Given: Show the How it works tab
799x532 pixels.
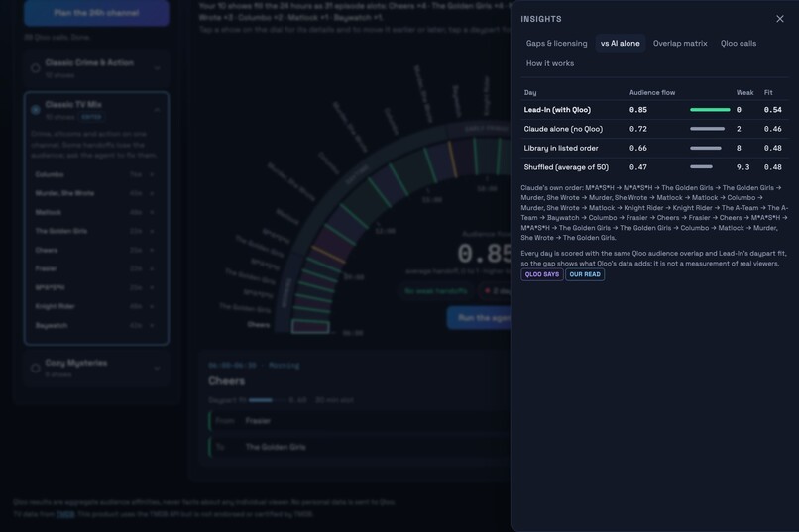Looking at the screenshot, I should point(550,63).
